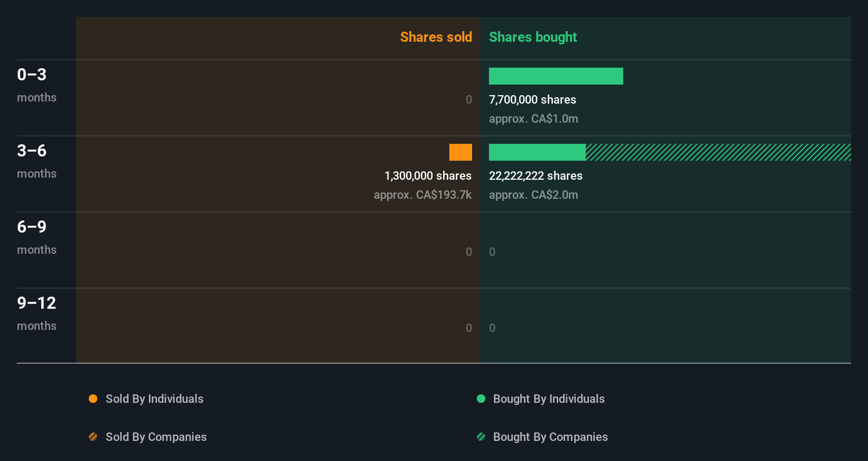Click the striped Sold By Companies legend icon
Image resolution: width=868 pixels, height=461 pixels.
(x=93, y=437)
